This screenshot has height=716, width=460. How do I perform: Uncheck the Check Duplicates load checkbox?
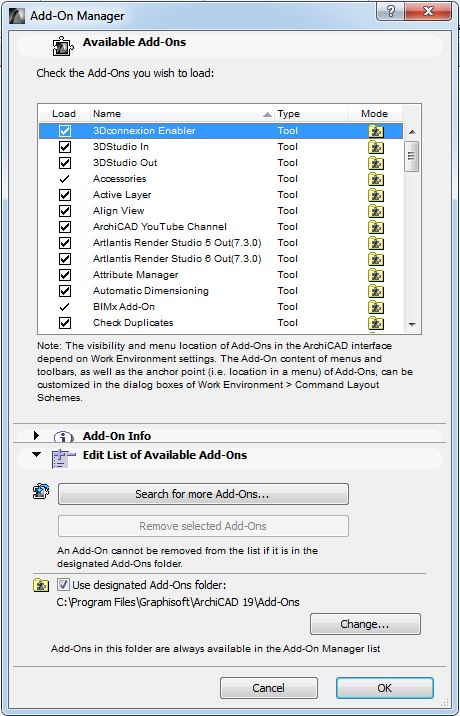click(x=65, y=323)
